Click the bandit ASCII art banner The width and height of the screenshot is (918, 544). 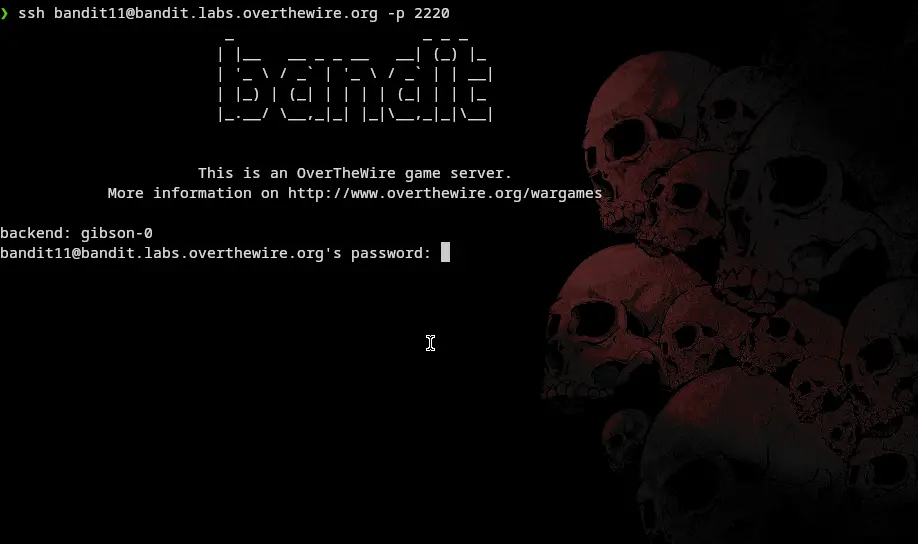tap(355, 78)
